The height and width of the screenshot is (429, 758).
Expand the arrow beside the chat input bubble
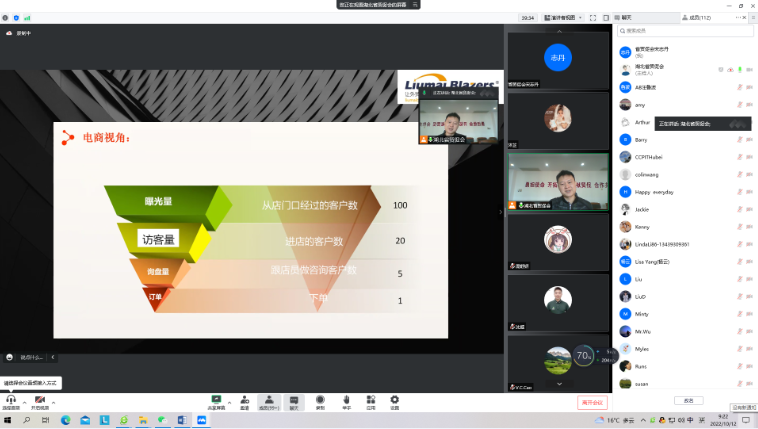click(52, 357)
